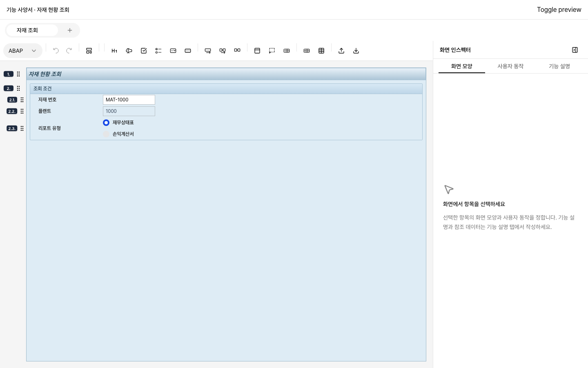The height and width of the screenshot is (368, 588).
Task: Add a radio list element from toolbar
Action: tap(158, 51)
